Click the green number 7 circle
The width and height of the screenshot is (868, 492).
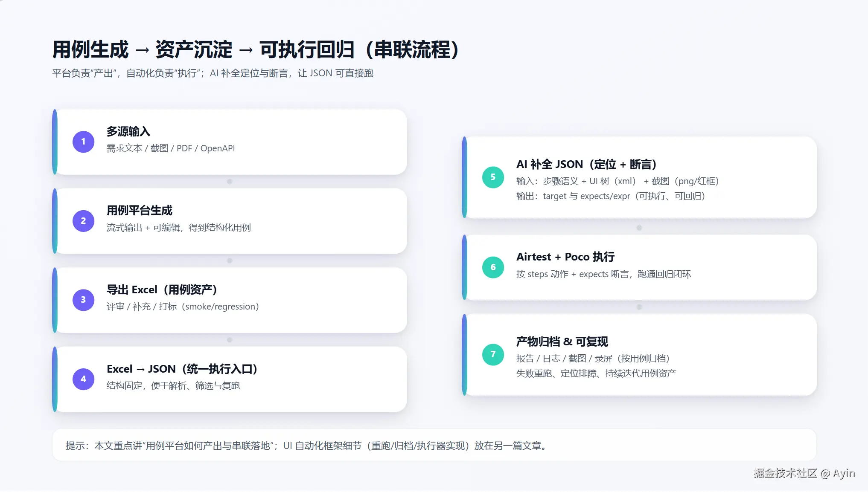[493, 354]
